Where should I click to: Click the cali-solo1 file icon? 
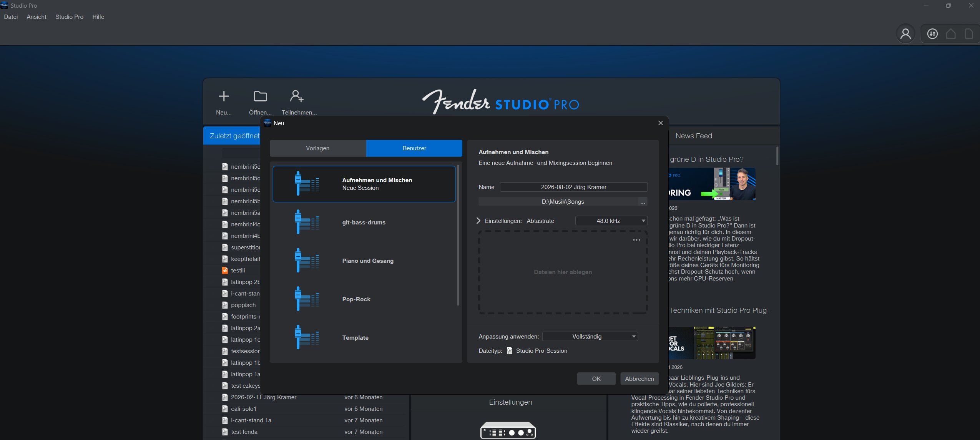tap(225, 409)
